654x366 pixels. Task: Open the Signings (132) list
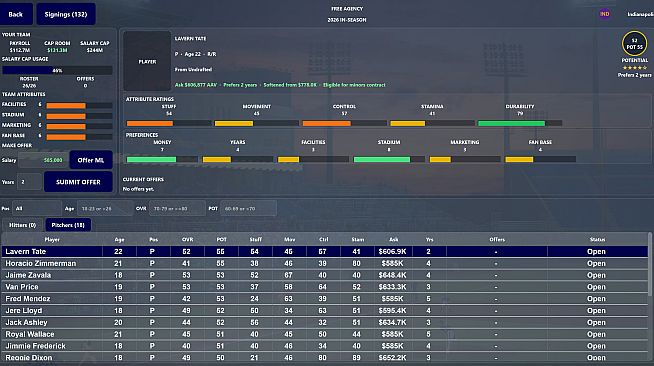click(66, 14)
